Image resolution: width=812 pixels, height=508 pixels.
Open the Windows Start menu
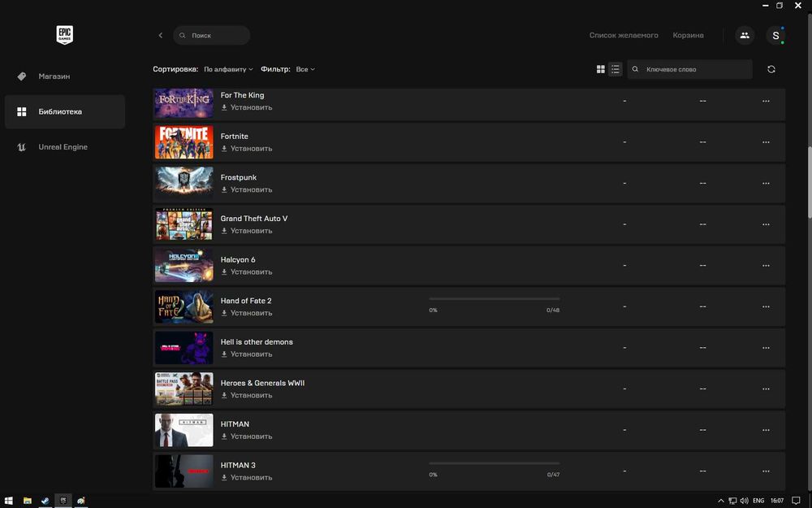click(8, 501)
